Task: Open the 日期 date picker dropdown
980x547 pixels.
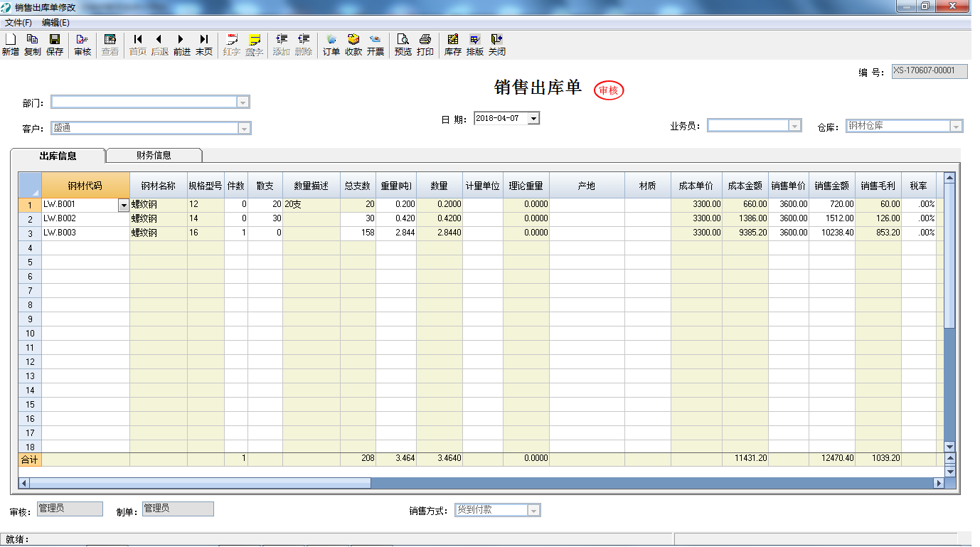Action: click(x=533, y=118)
